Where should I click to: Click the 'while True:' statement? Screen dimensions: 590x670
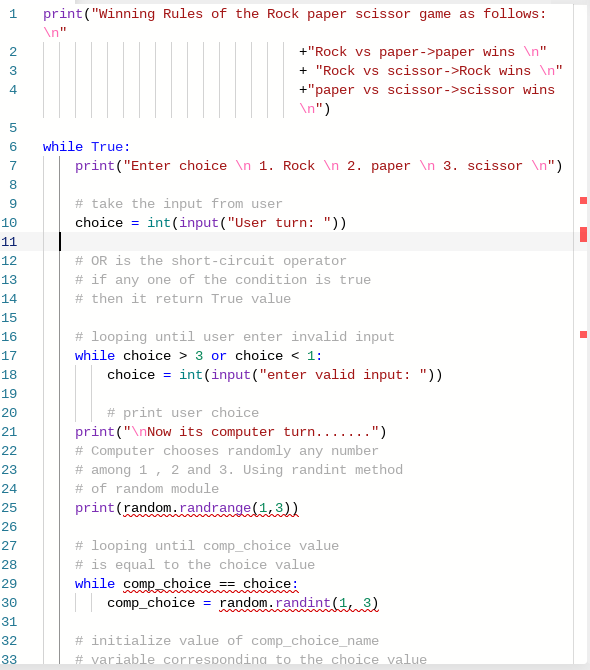pos(86,147)
